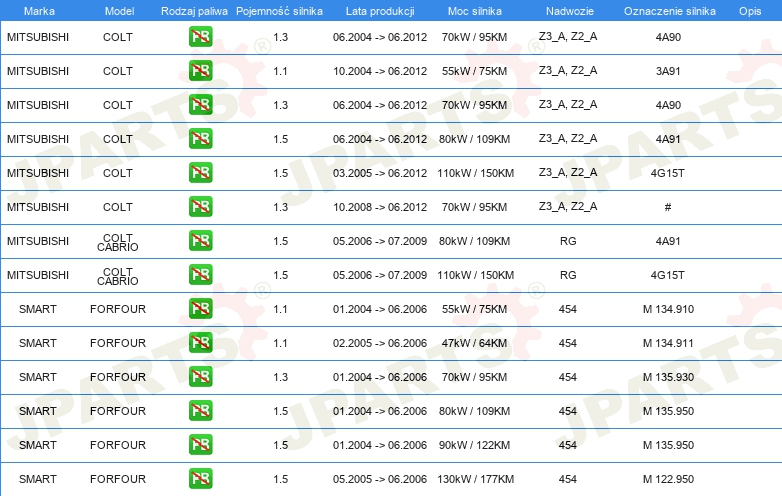Click the 47kW / 64KM power cell
The width and height of the screenshot is (782, 496).
(x=474, y=343)
